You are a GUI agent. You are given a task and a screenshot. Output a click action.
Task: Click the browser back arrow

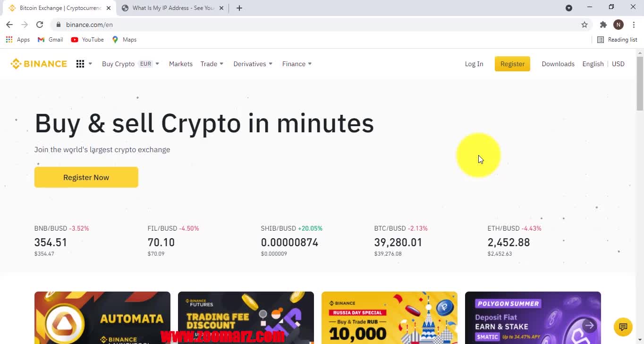click(x=9, y=25)
